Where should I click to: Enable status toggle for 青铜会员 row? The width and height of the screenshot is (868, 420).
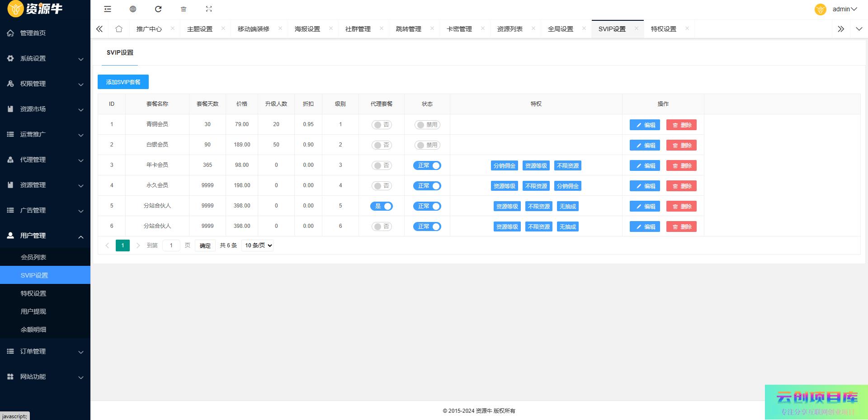tap(427, 125)
